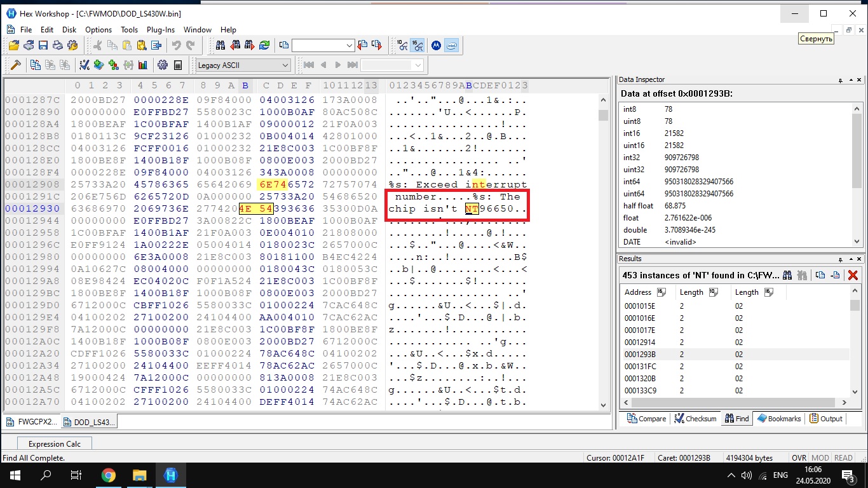The height and width of the screenshot is (488, 868).
Task: Toggle hex format on Address column header
Action: tap(661, 292)
